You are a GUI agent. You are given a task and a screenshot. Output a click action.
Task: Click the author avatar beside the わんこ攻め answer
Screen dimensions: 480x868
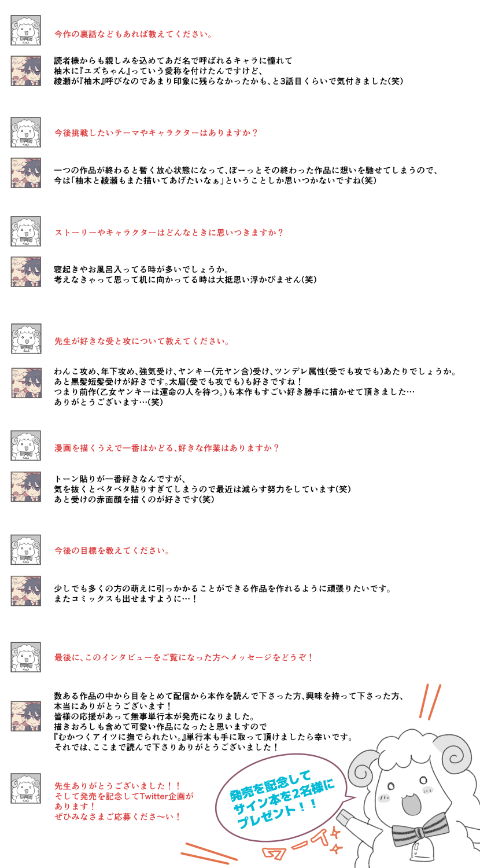tap(25, 383)
